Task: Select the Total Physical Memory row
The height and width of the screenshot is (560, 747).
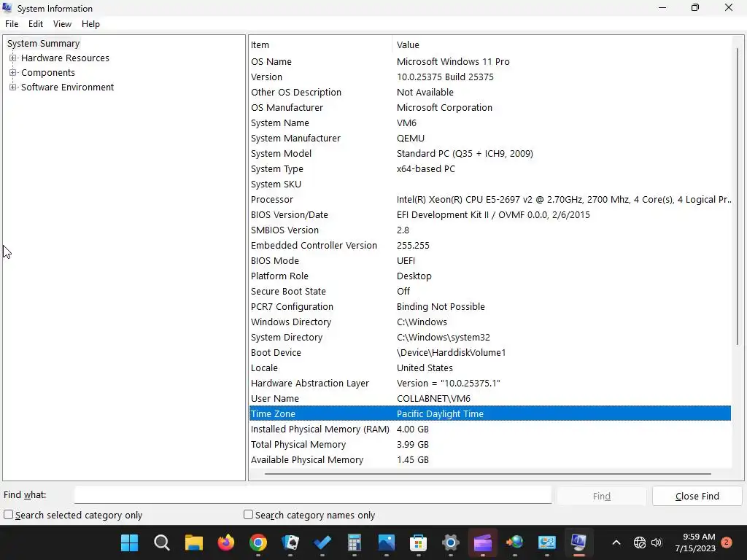Action: click(490, 444)
